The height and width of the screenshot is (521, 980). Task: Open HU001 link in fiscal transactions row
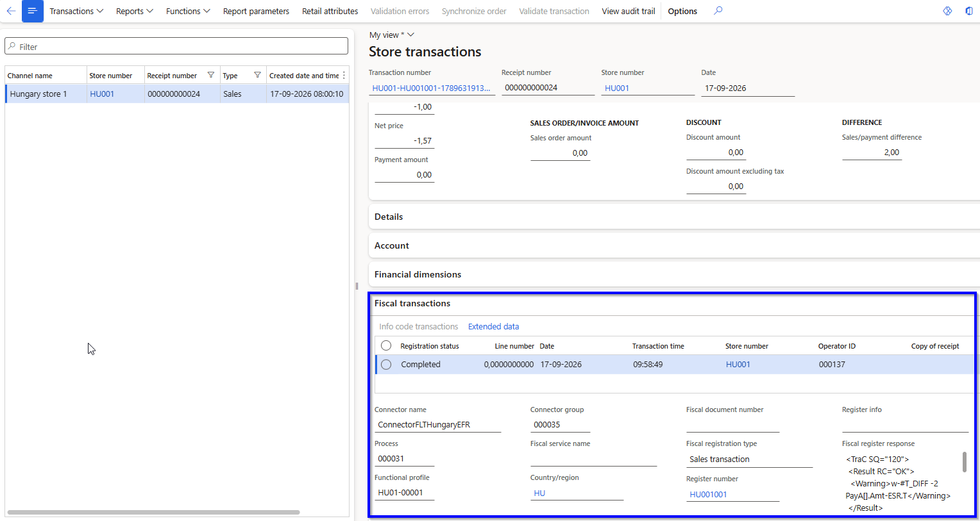click(738, 364)
